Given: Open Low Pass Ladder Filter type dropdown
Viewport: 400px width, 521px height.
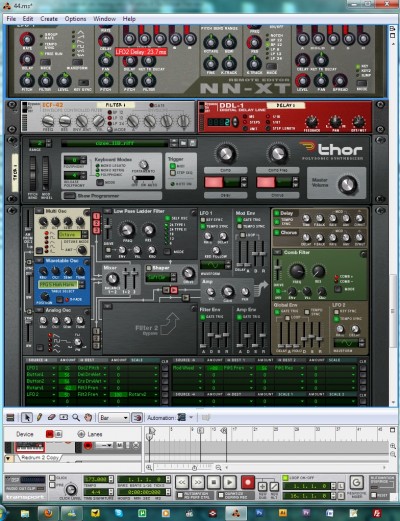Looking at the screenshot, I should pos(107,211).
